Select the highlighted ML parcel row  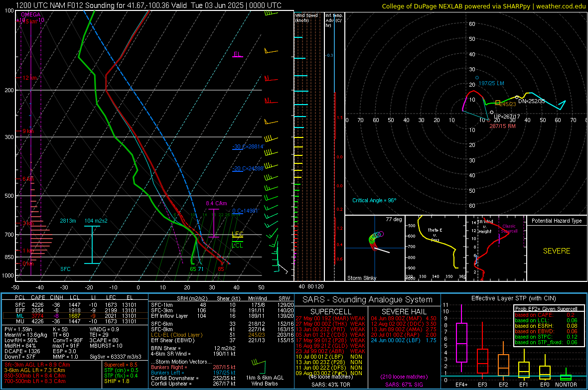coord(75,316)
